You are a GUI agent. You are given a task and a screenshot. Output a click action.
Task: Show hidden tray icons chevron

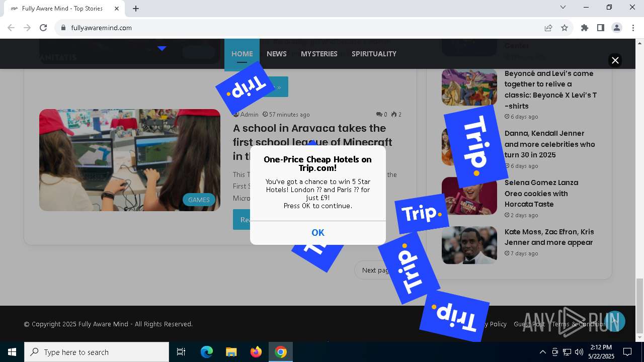pyautogui.click(x=542, y=352)
